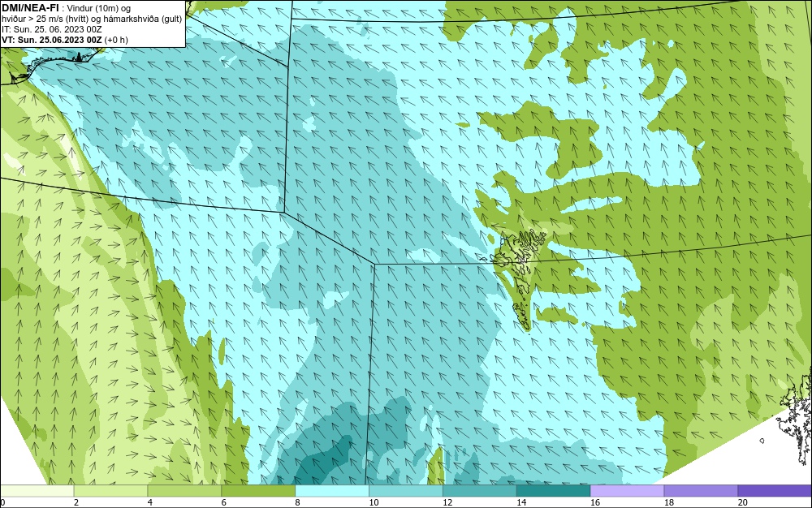The width and height of the screenshot is (812, 508).
Task: Click the 'VT: Sun. 25.06.2023 00Z (+0 h)' line
Action: [x=65, y=40]
